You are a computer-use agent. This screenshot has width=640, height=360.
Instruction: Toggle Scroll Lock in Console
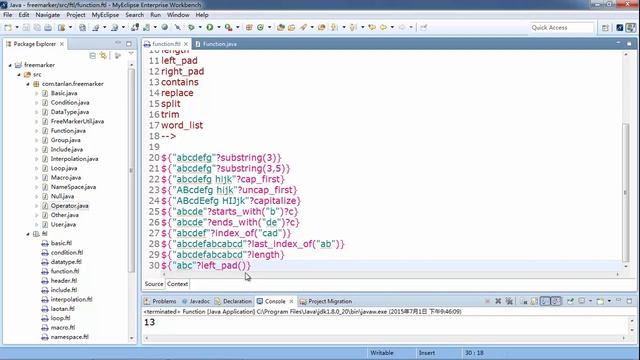click(534, 301)
